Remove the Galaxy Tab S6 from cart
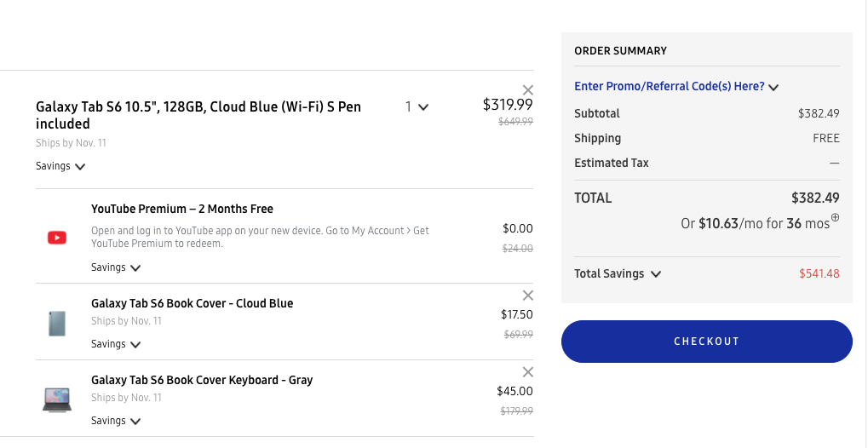 pyautogui.click(x=528, y=90)
